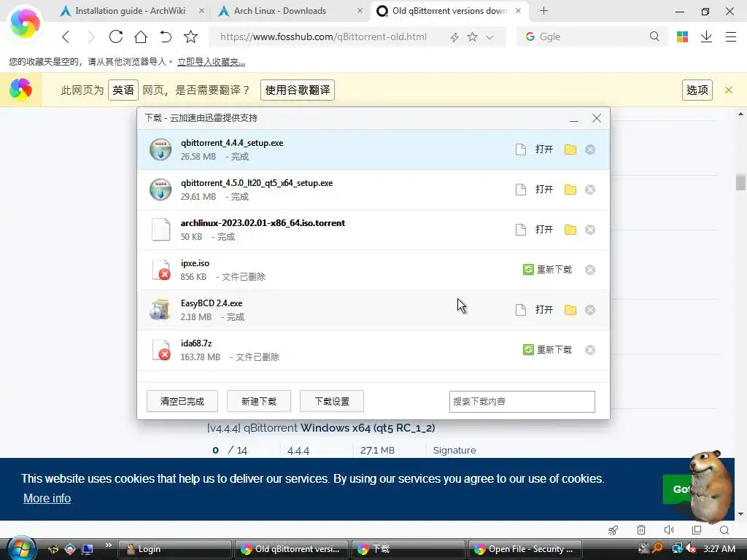Click the Google search box
747x560 pixels.
point(592,36)
